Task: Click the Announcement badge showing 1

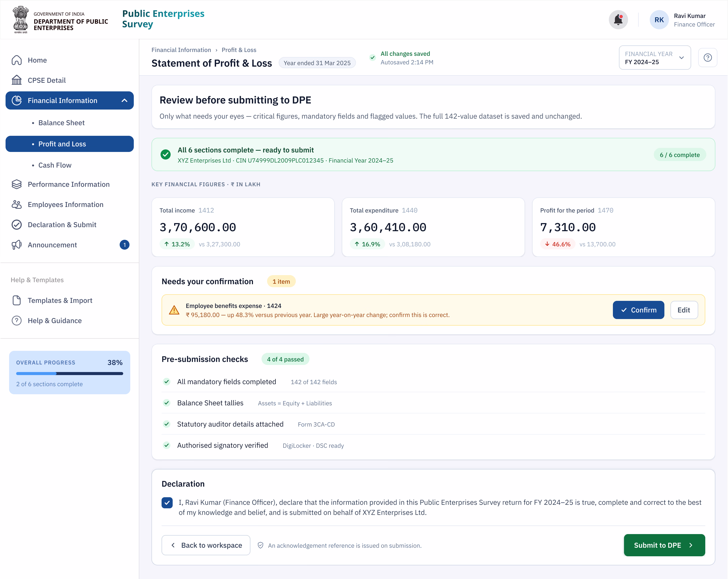Action: [124, 245]
